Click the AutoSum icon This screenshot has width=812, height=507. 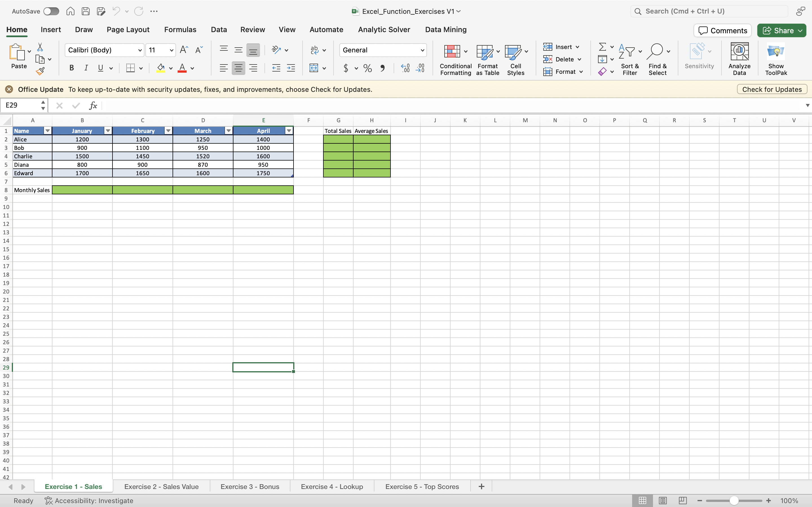click(602, 46)
